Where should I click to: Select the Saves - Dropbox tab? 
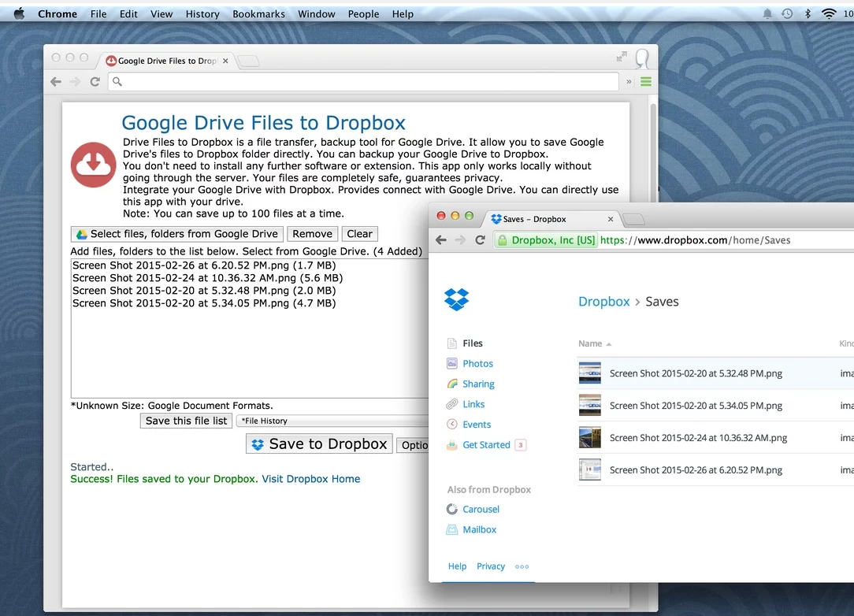pos(551,219)
